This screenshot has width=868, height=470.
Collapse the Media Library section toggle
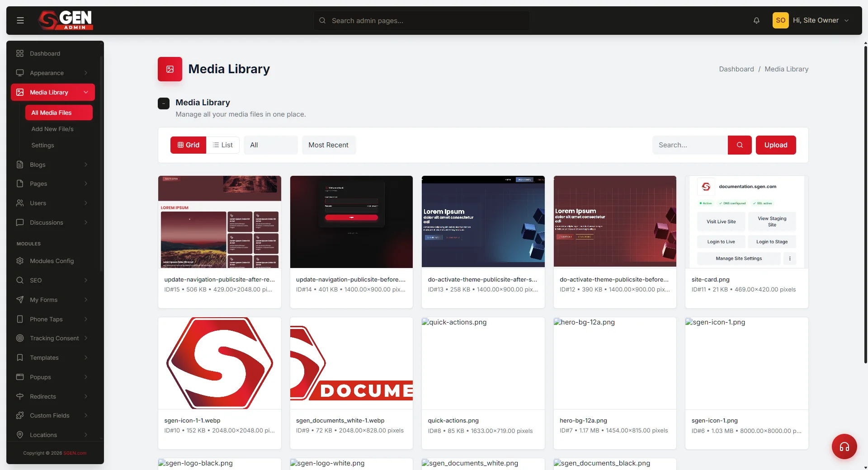click(164, 103)
